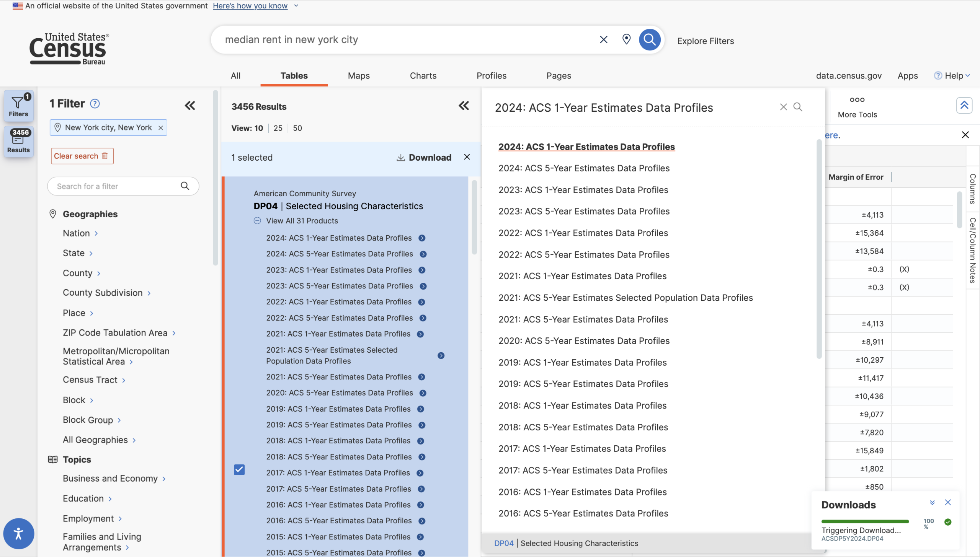Collapse the View All 31 Products list
The height and width of the screenshot is (557, 980).
pos(257,221)
